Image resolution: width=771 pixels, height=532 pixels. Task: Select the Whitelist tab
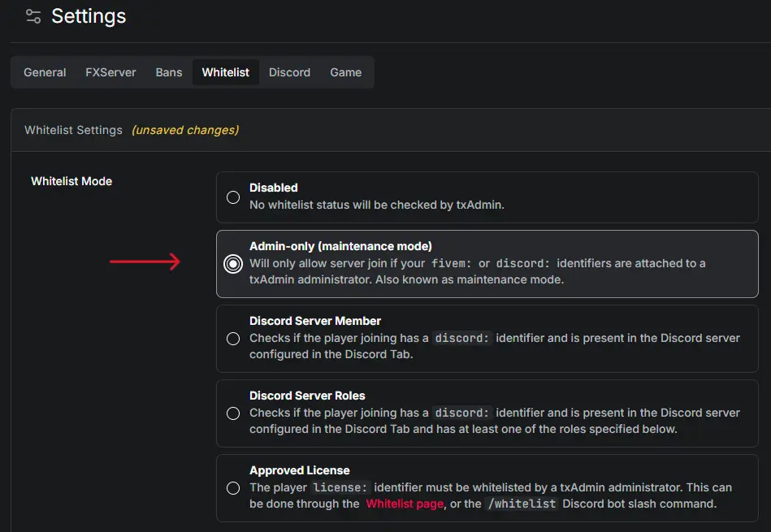tap(226, 72)
